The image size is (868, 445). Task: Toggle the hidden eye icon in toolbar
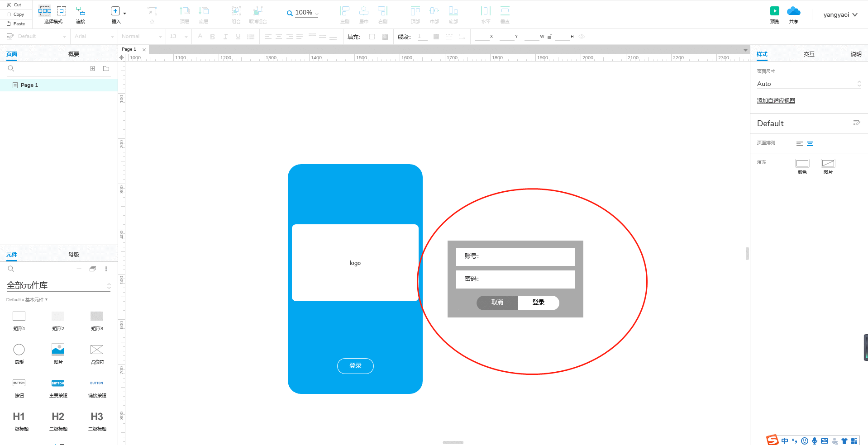pyautogui.click(x=582, y=37)
